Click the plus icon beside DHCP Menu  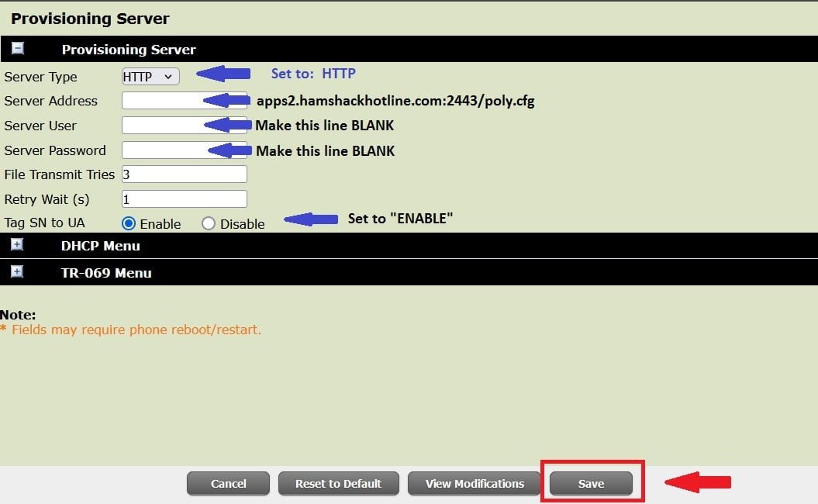point(18,245)
